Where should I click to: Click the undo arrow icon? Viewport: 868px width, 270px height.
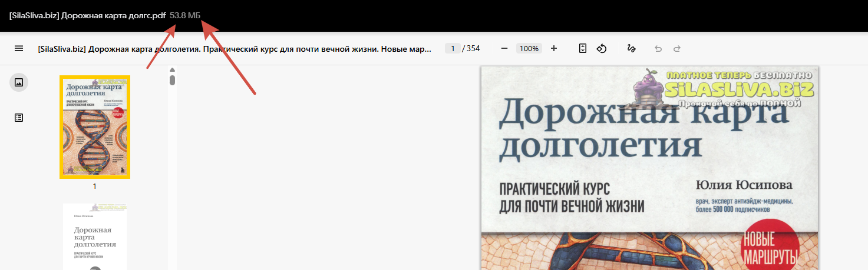658,49
